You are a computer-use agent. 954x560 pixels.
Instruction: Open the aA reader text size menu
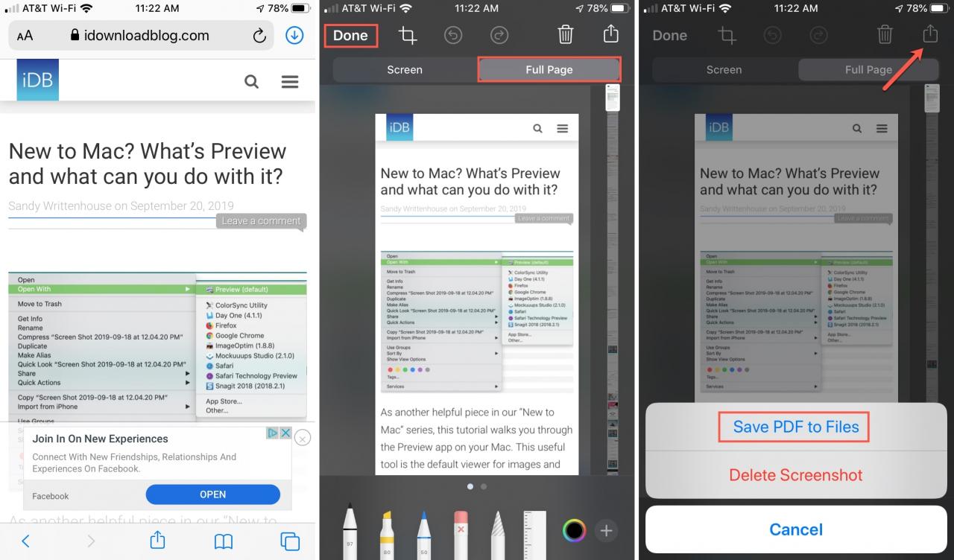click(25, 36)
